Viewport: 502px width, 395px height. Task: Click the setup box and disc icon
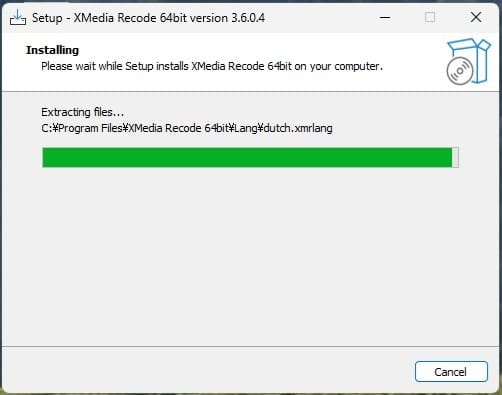tap(468, 61)
